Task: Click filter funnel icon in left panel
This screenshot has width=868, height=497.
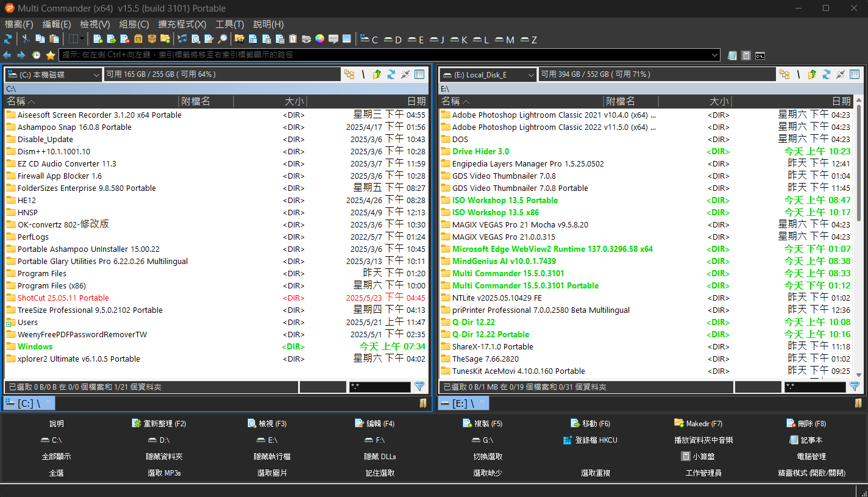Action: (419, 387)
